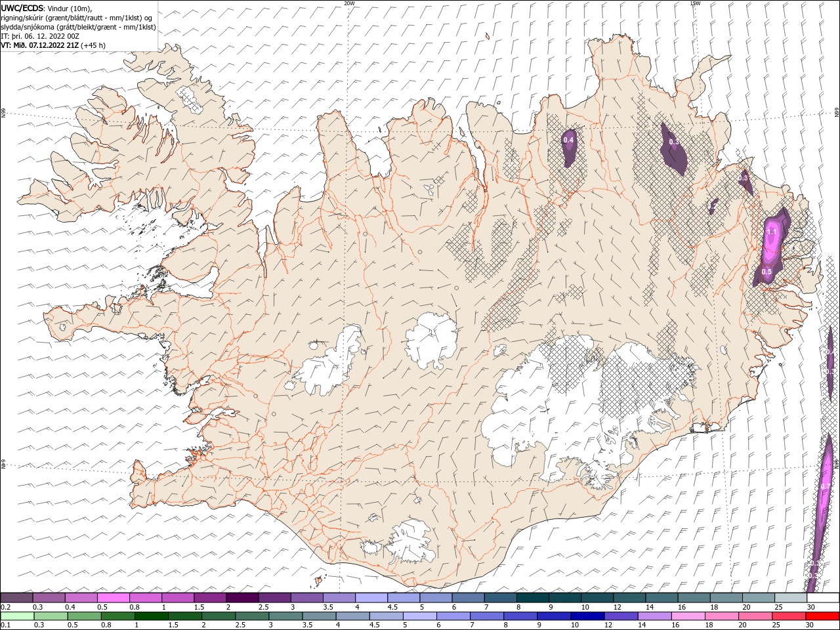The image size is (840, 630).
Task: Click the dark purple 2 swatch in upper legend
Action: point(242,598)
